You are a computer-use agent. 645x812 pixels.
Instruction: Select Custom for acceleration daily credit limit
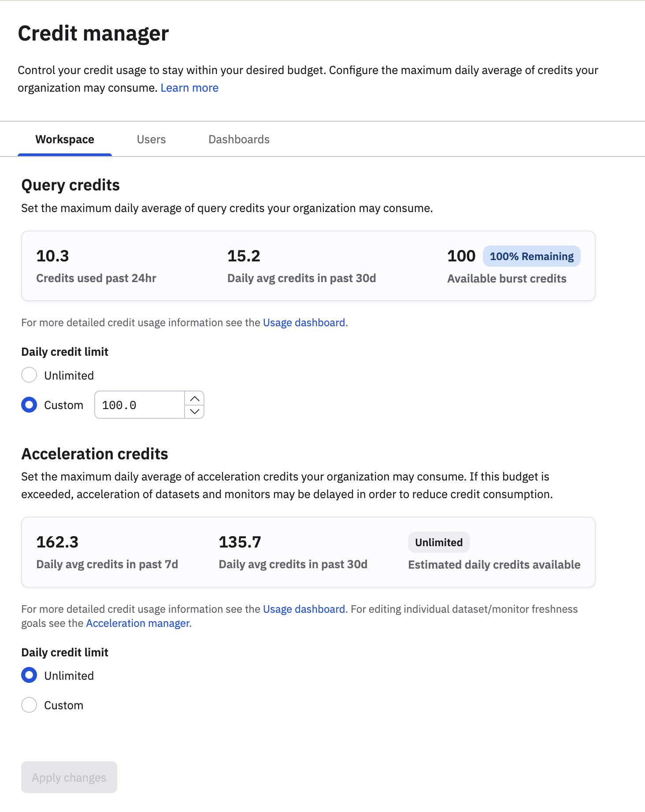pyautogui.click(x=29, y=705)
